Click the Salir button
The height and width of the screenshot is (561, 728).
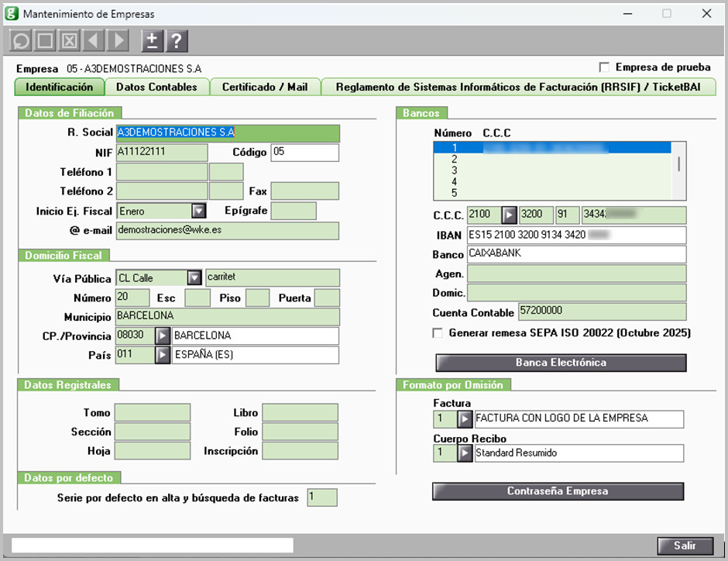pos(685,546)
